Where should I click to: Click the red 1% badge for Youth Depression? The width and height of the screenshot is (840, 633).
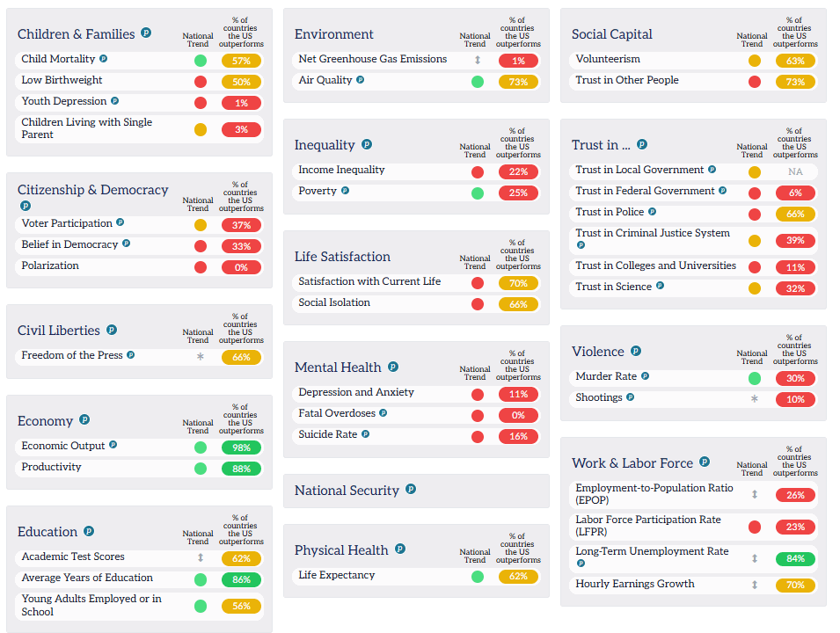tap(241, 103)
